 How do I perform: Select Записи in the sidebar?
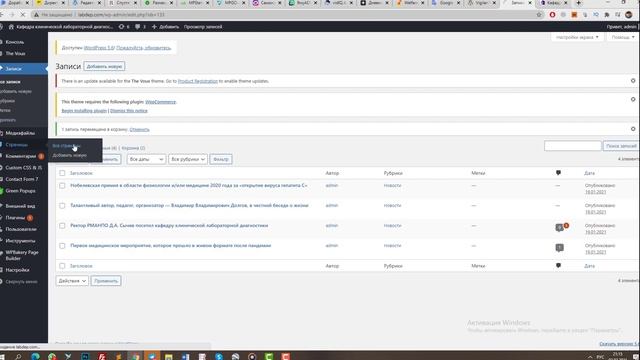[x=24, y=69]
